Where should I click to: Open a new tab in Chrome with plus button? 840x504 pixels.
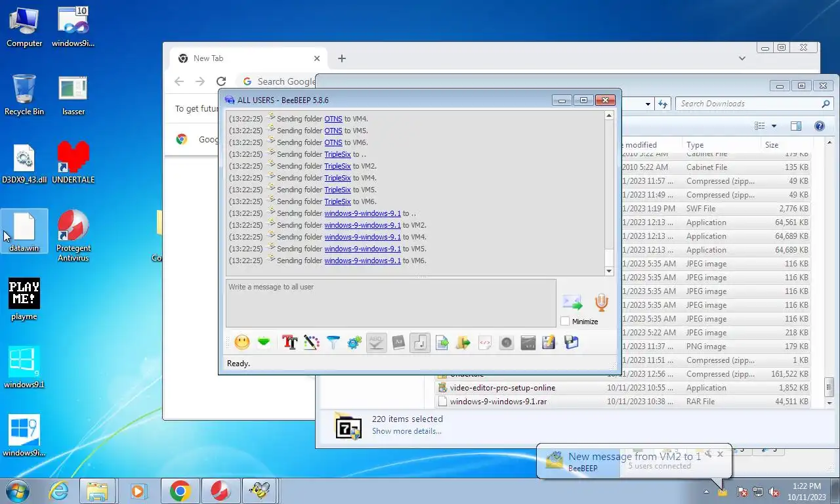pyautogui.click(x=341, y=58)
